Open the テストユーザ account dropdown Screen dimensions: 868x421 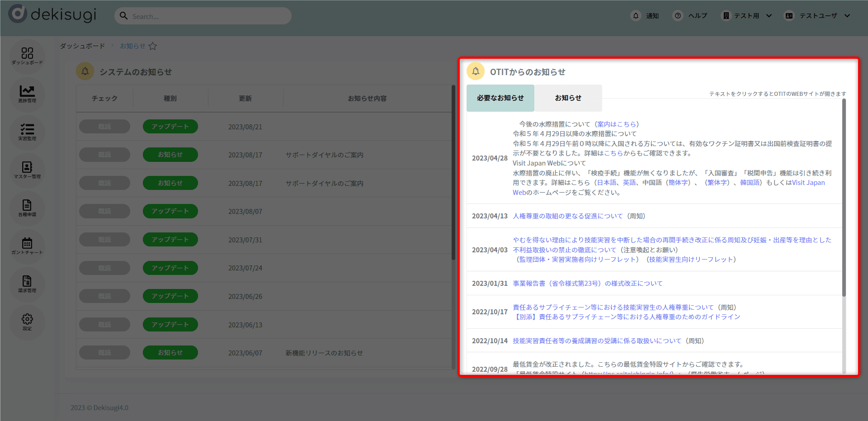(817, 16)
